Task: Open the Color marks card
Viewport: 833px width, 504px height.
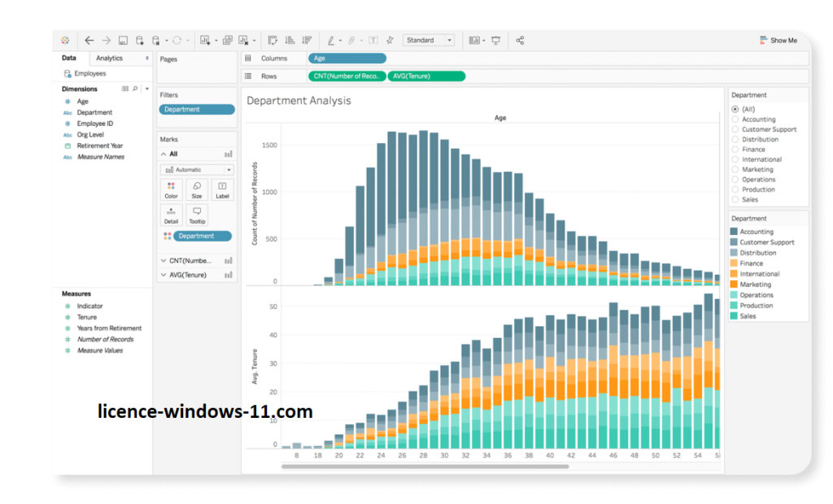Action: (171, 189)
